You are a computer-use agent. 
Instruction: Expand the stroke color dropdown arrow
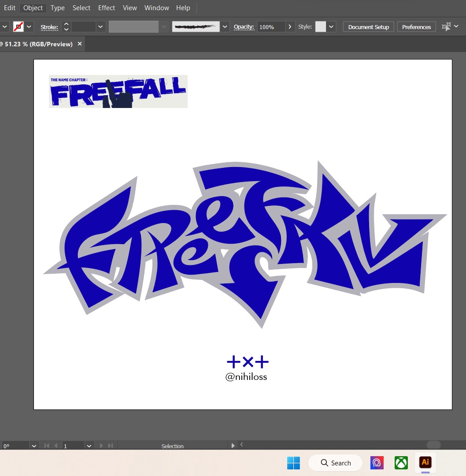click(29, 27)
